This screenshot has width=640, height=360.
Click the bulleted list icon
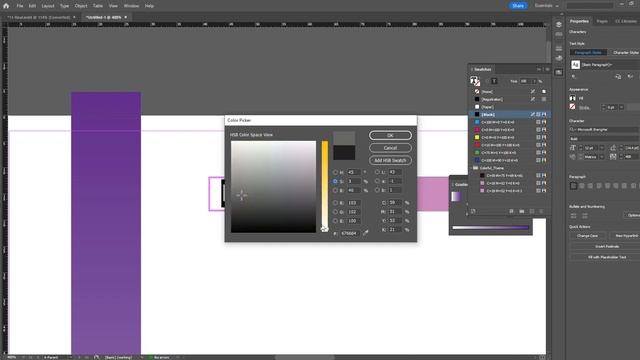[573, 215]
